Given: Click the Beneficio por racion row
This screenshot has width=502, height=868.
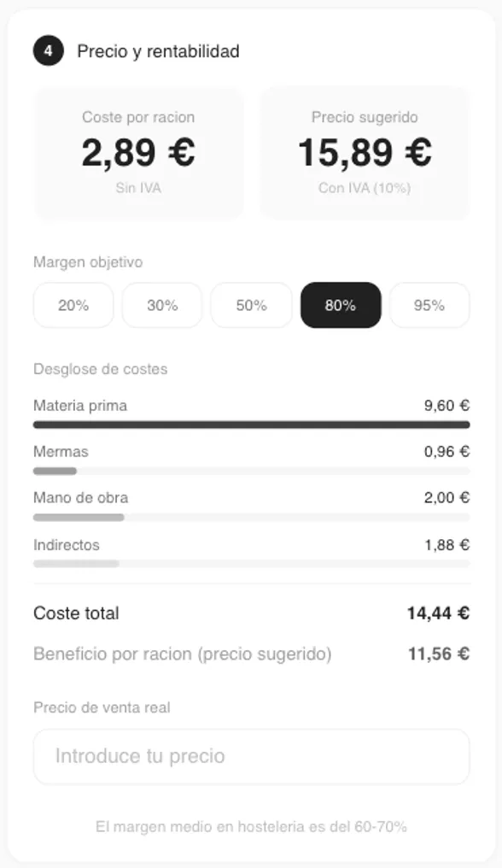Looking at the screenshot, I should tap(251, 654).
